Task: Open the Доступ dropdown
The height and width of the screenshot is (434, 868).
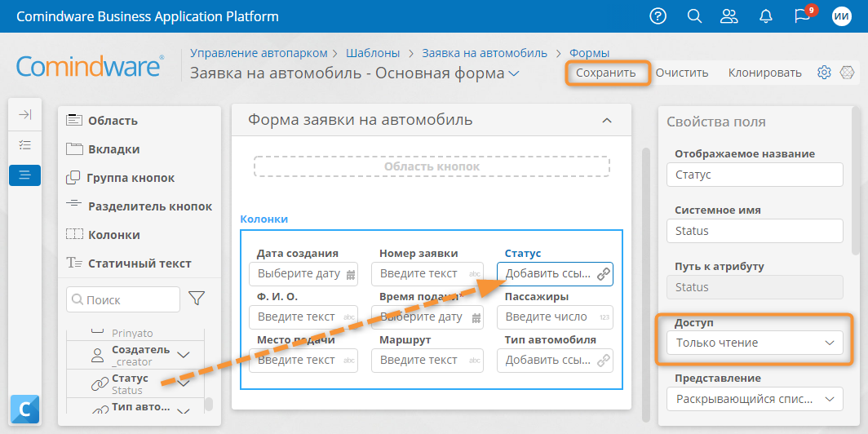Action: tap(755, 343)
